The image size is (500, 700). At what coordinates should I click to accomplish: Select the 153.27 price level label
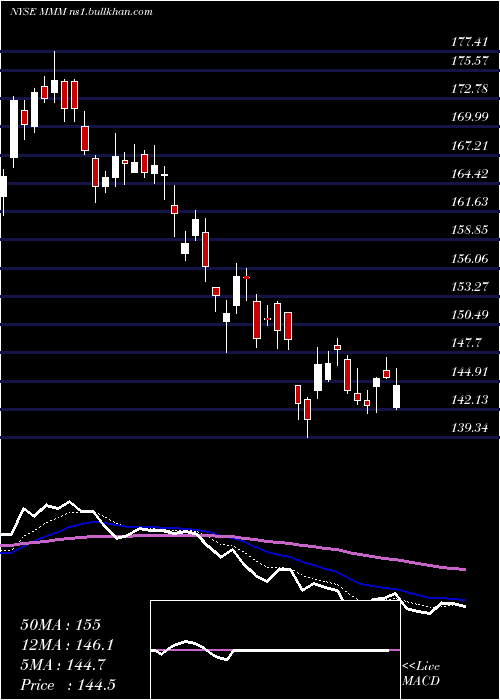coord(470,286)
